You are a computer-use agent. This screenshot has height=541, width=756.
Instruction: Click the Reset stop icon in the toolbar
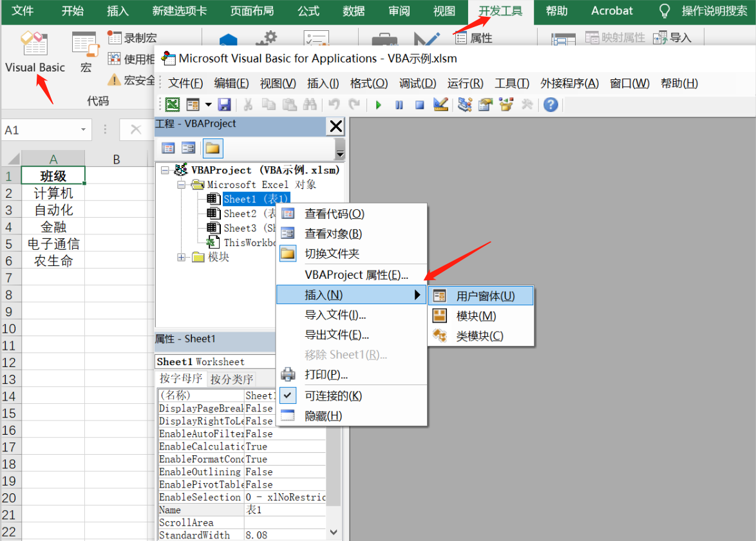(x=419, y=105)
